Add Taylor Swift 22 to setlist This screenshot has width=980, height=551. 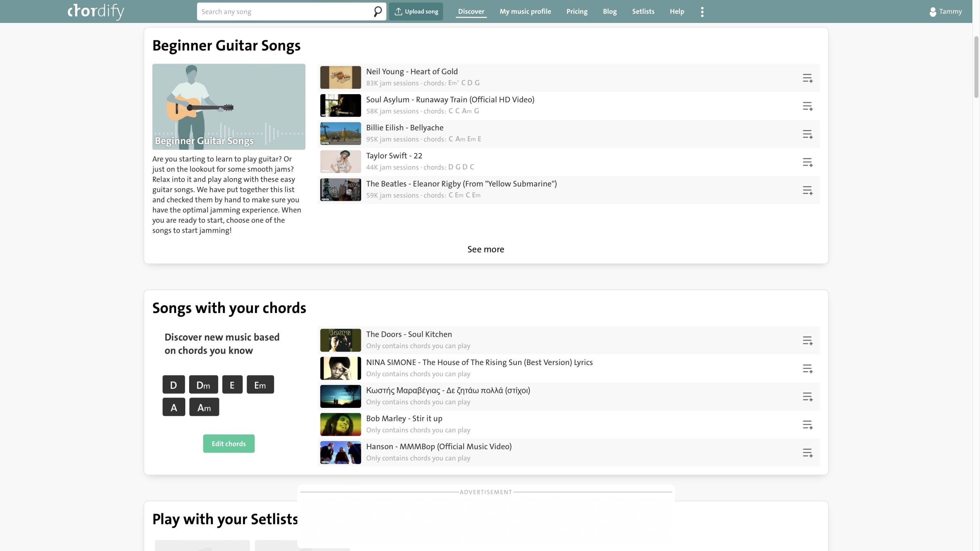tap(807, 162)
